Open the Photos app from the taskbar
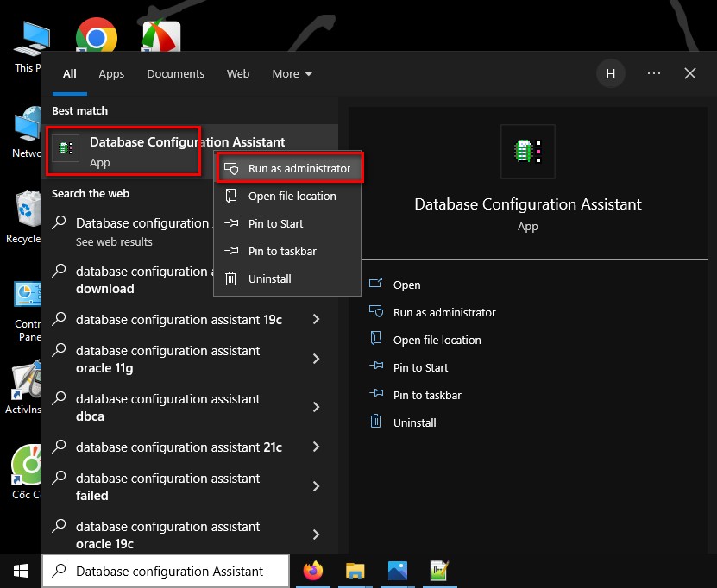The width and height of the screenshot is (717, 588). click(398, 571)
